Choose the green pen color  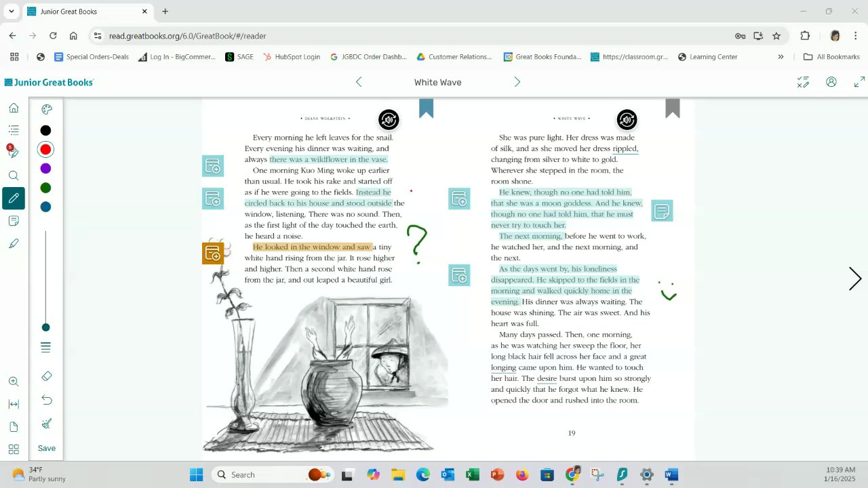[45, 188]
